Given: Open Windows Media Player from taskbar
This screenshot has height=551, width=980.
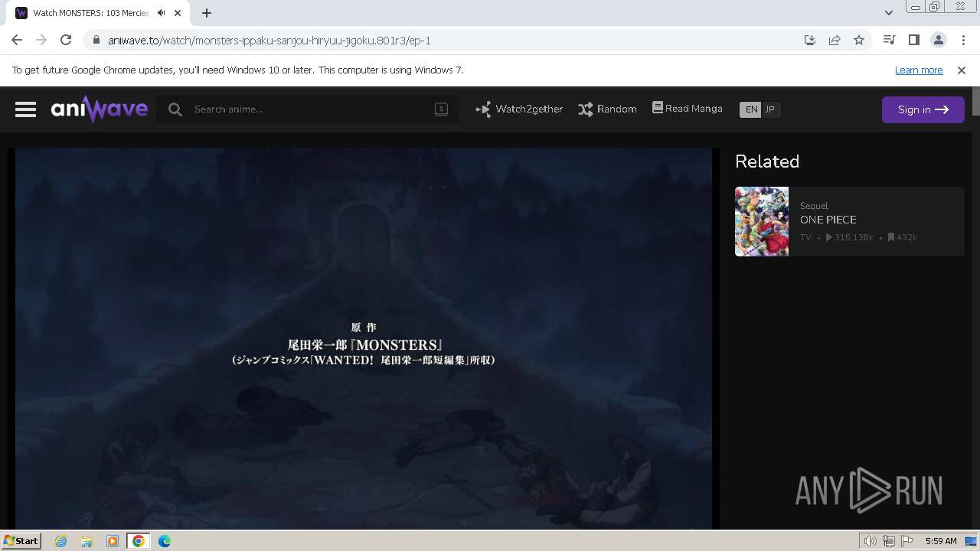Looking at the screenshot, I should click(x=113, y=541).
